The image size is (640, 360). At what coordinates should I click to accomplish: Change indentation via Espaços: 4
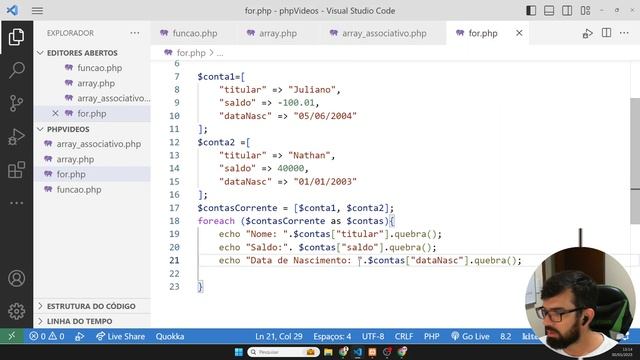[x=332, y=336]
